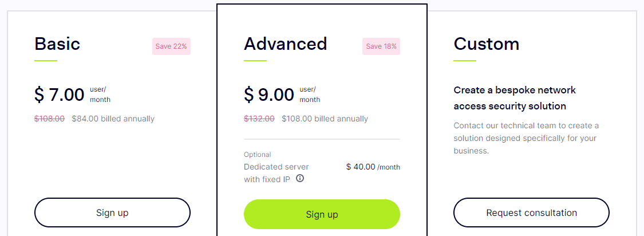
Task: Sign up for the Basic plan
Action: [x=112, y=213]
